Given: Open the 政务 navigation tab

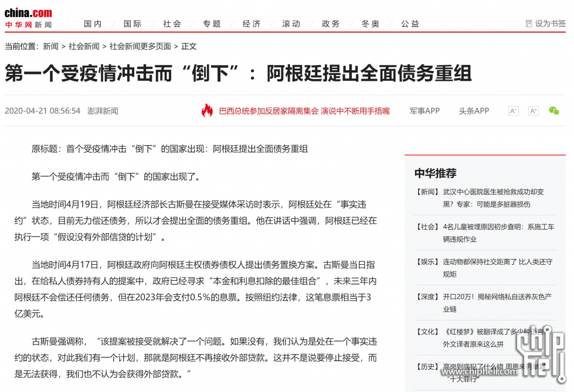Looking at the screenshot, I should coord(331,24).
